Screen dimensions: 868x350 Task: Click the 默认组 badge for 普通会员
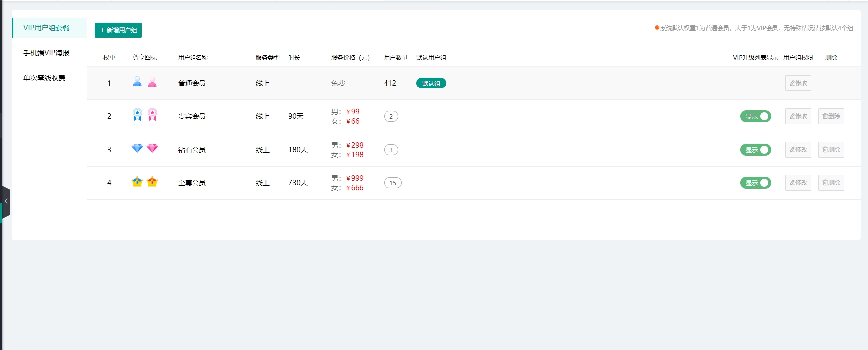point(431,83)
